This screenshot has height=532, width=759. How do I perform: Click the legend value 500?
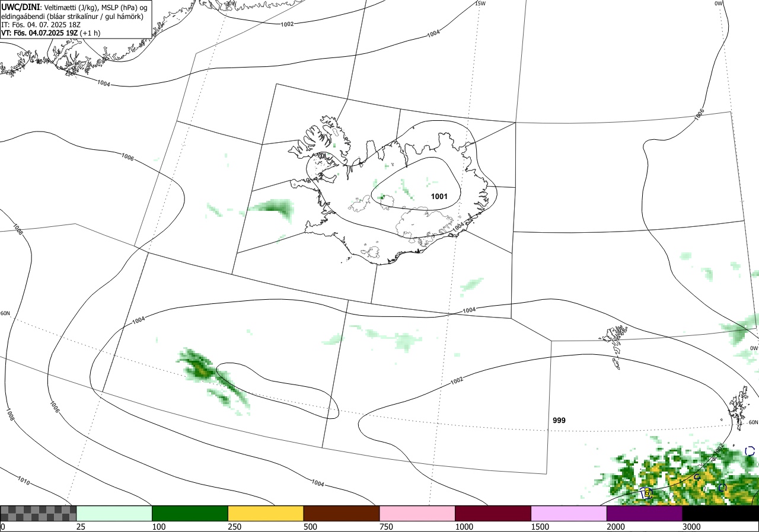click(x=310, y=527)
